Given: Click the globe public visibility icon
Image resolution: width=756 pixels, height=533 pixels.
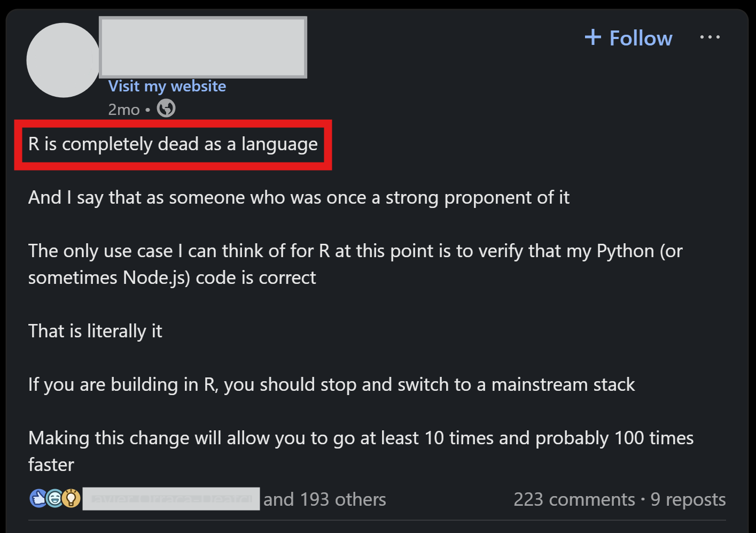Looking at the screenshot, I should 166,109.
